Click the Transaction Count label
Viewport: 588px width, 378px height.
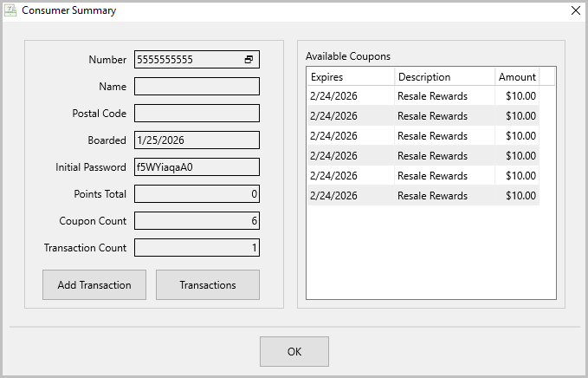pos(85,248)
